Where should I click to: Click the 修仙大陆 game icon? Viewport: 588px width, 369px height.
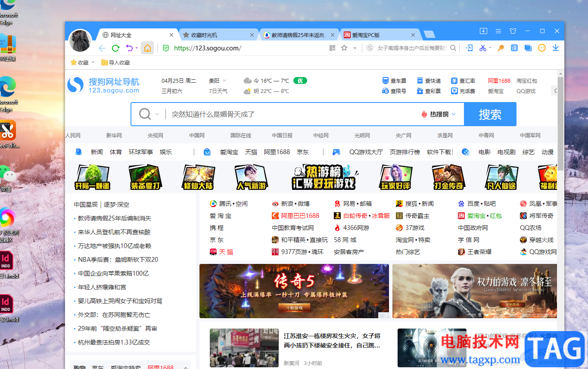pyautogui.click(x=199, y=177)
